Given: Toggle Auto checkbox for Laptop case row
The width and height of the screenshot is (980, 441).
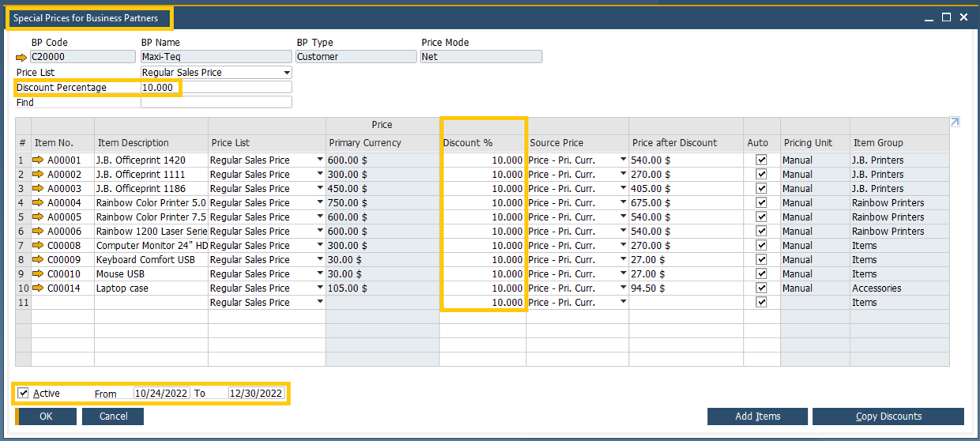Looking at the screenshot, I should pyautogui.click(x=761, y=288).
